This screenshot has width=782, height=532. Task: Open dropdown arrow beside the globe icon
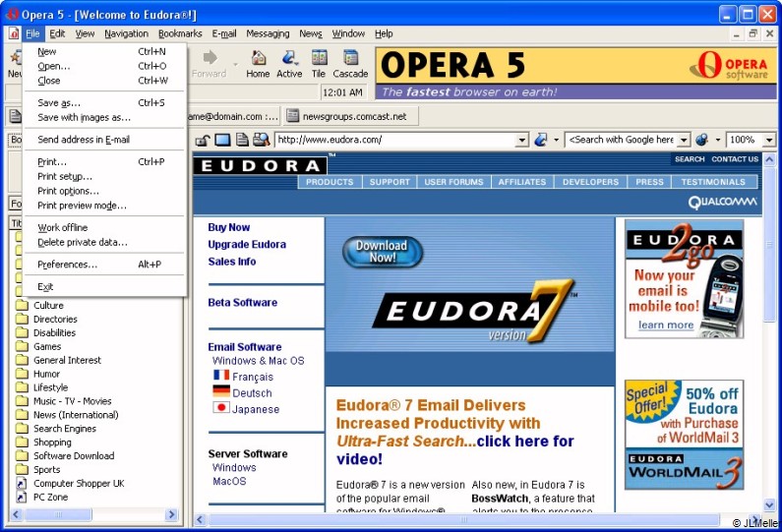tap(718, 140)
